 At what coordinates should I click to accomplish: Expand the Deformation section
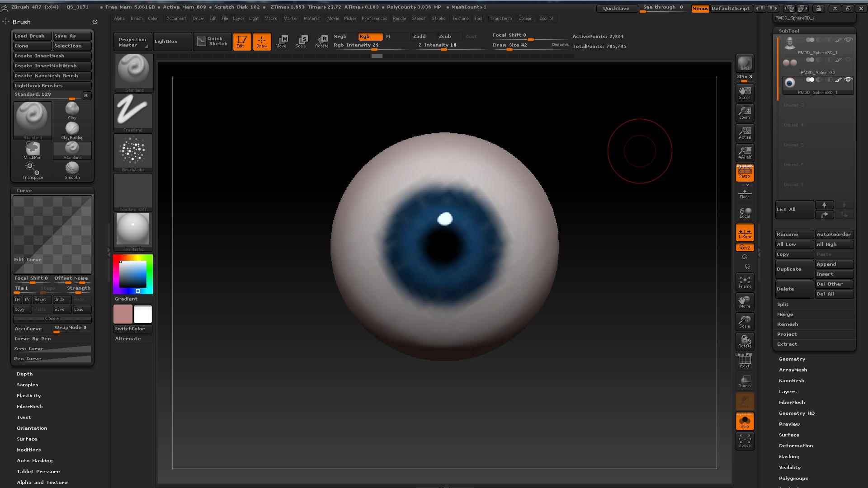tap(796, 446)
